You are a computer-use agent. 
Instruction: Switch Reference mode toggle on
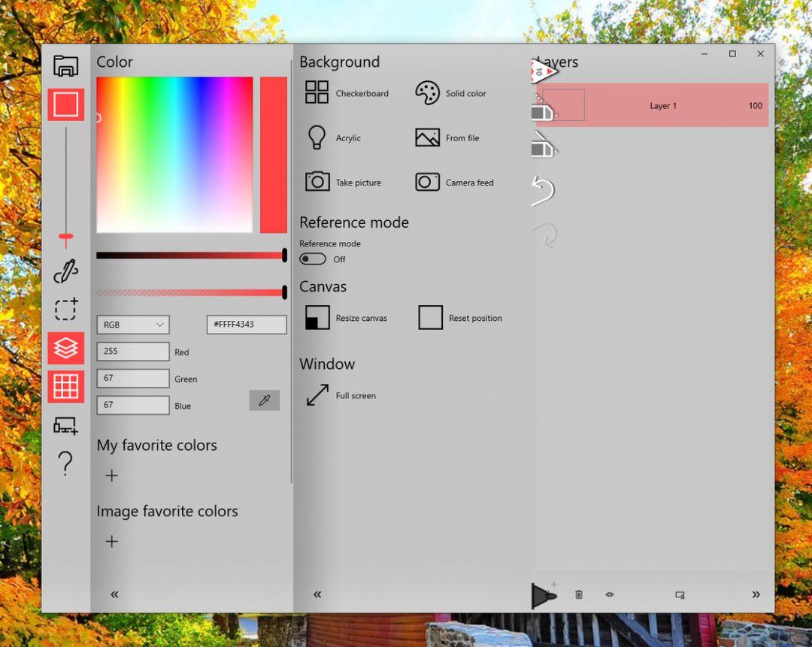[313, 258]
